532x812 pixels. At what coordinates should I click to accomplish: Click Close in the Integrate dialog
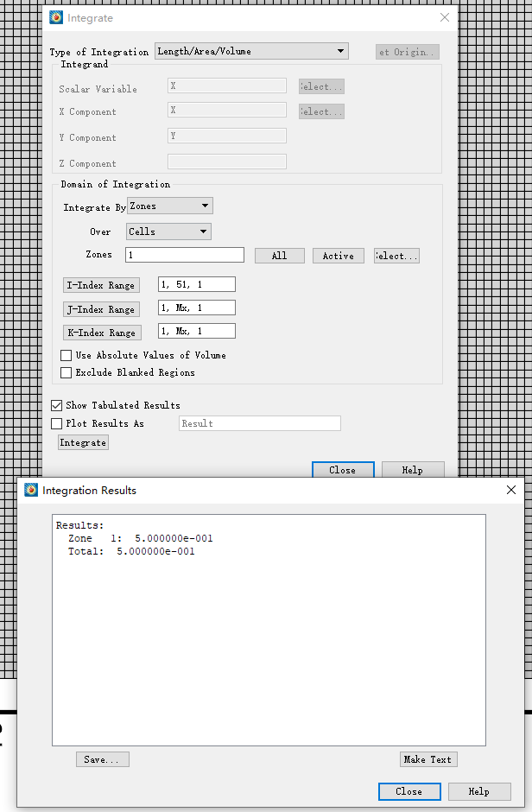click(x=343, y=470)
